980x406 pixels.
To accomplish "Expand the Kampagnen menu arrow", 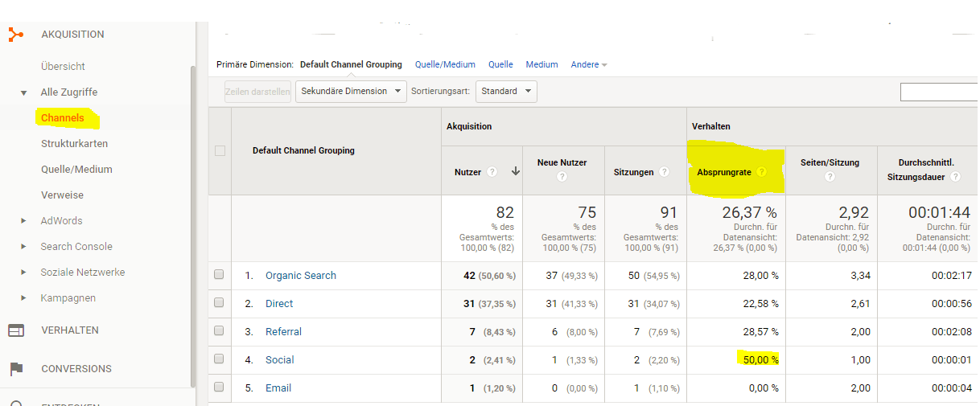I will pyautogui.click(x=24, y=298).
